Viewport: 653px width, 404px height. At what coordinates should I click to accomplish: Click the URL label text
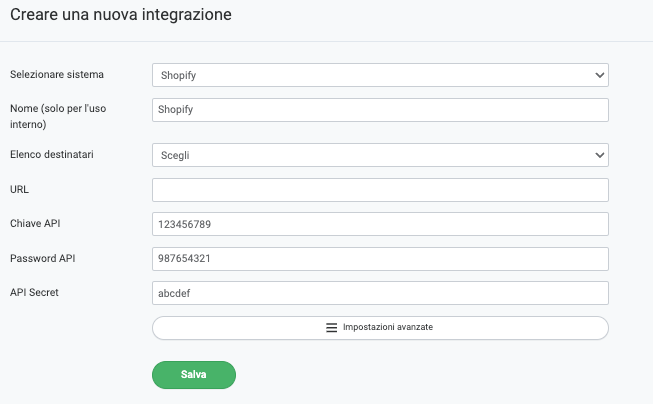19,189
